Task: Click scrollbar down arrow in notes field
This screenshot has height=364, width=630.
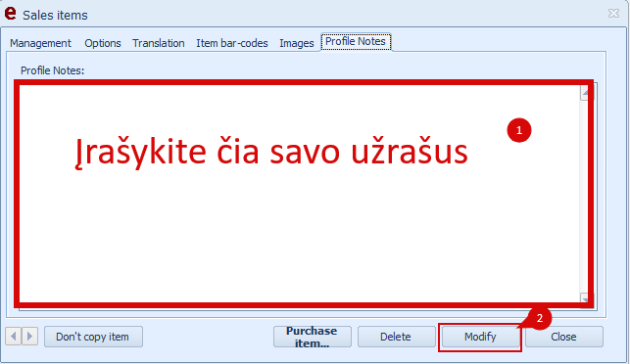Action: pyautogui.click(x=585, y=298)
